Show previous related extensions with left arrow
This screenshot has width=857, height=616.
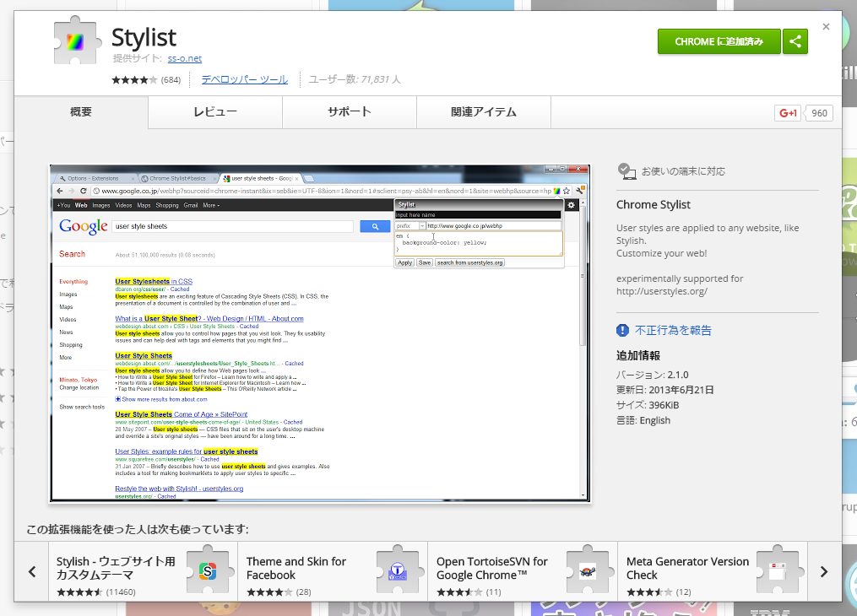coord(32,572)
